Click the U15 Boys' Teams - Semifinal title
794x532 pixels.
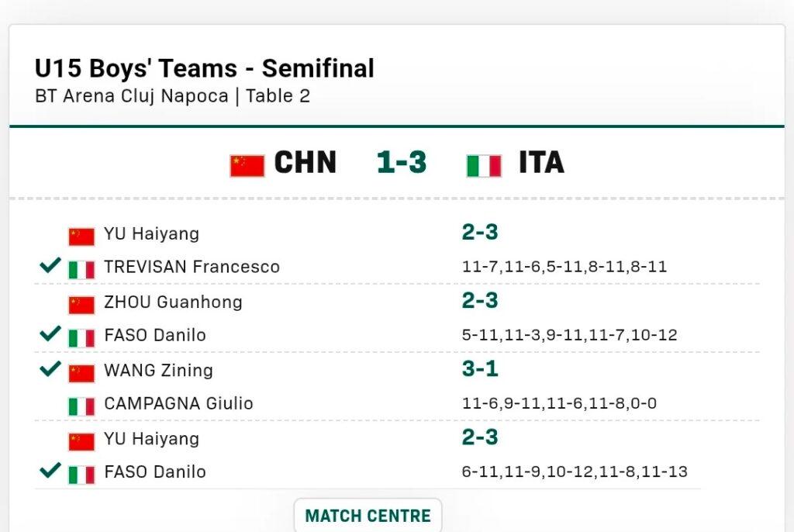(205, 68)
